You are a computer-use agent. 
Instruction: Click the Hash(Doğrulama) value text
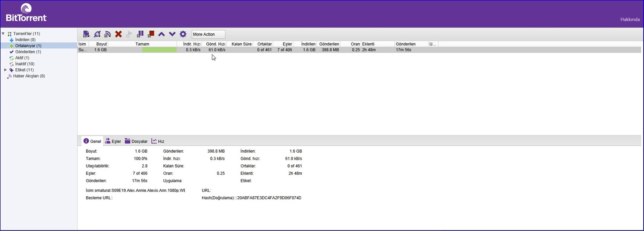(x=269, y=198)
